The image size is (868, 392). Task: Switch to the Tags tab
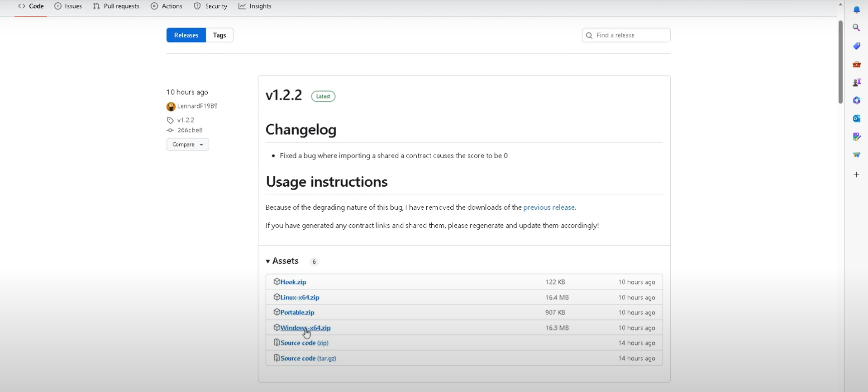pyautogui.click(x=219, y=35)
